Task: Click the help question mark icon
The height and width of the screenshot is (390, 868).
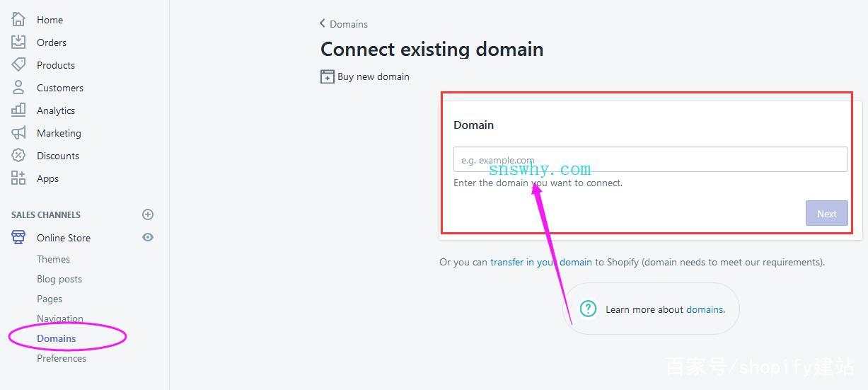Action: [x=588, y=309]
